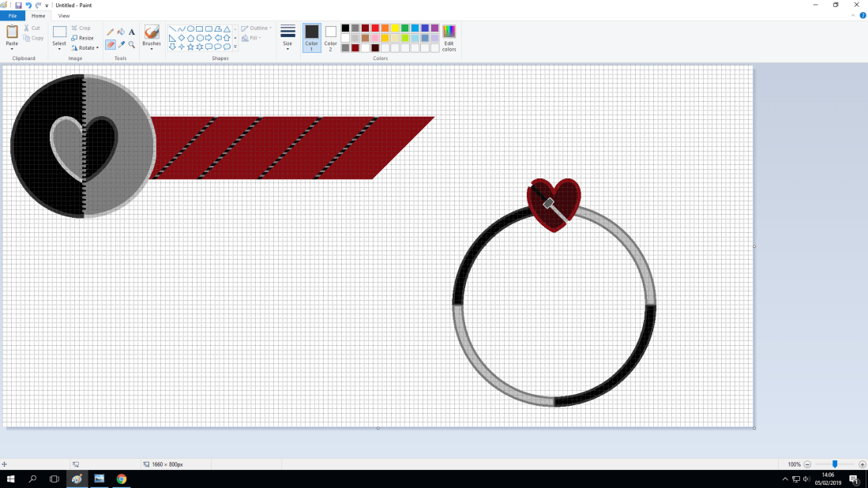This screenshot has width=868, height=488.
Task: Open the Rotate dropdown
Action: click(85, 47)
